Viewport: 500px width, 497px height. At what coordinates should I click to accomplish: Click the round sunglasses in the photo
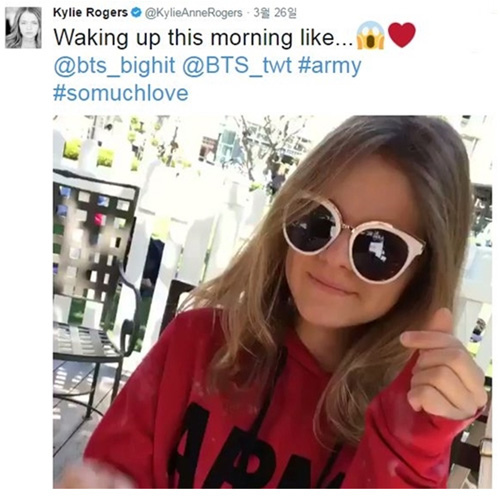(x=353, y=238)
